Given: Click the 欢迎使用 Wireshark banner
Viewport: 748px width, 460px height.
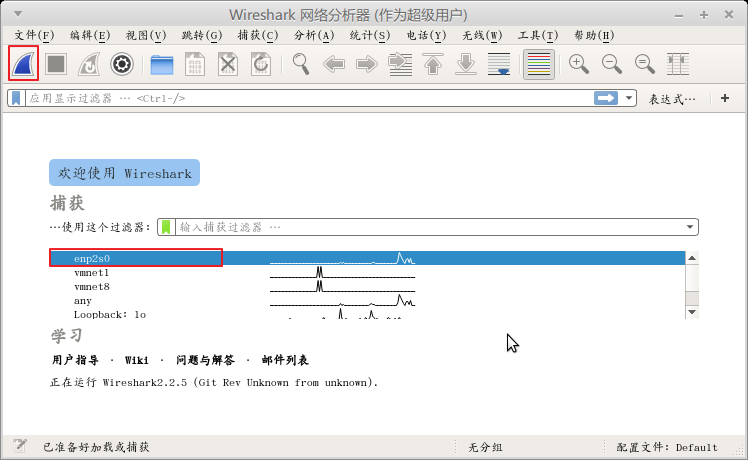Looking at the screenshot, I should 125,173.
